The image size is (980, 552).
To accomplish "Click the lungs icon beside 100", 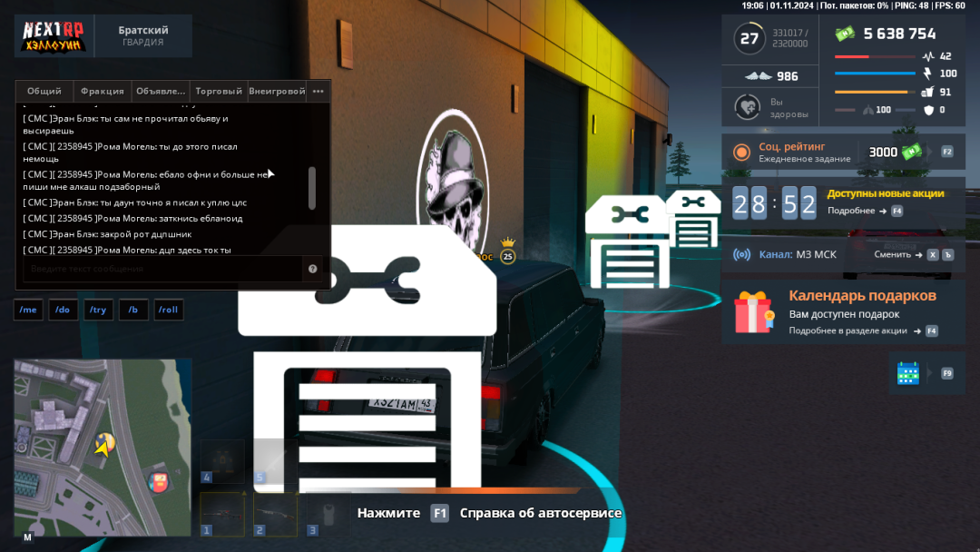I will (868, 110).
